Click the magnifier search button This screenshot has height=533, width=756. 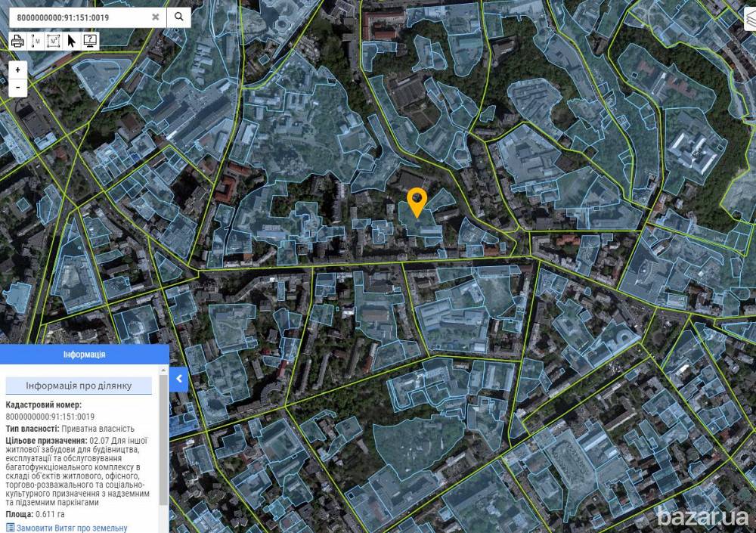[179, 17]
